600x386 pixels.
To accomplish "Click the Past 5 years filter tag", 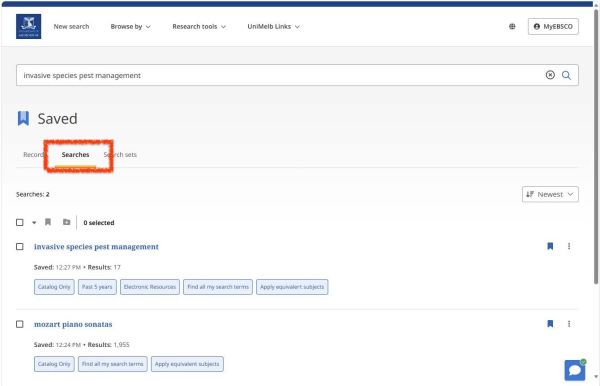I will click(97, 287).
